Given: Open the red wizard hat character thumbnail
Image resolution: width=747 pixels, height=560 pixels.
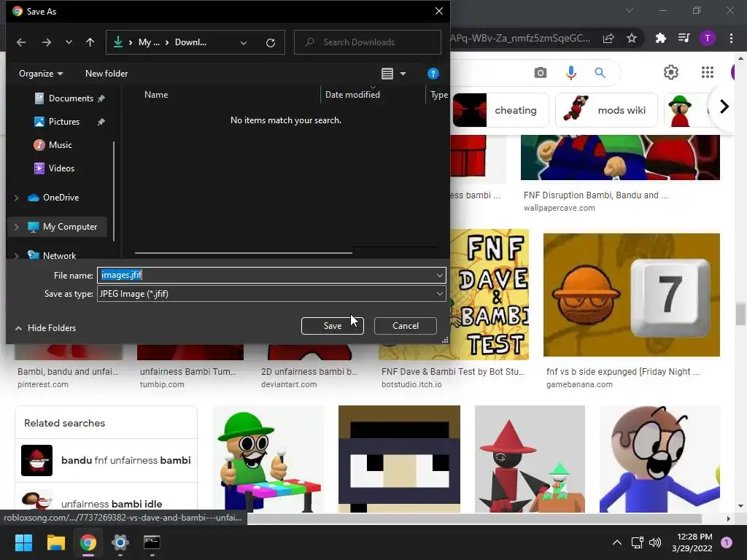Looking at the screenshot, I should [530, 459].
